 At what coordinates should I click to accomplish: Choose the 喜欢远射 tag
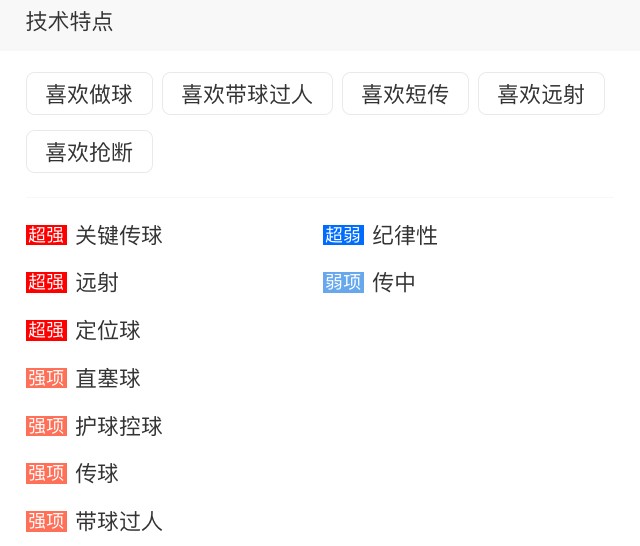[x=541, y=94]
